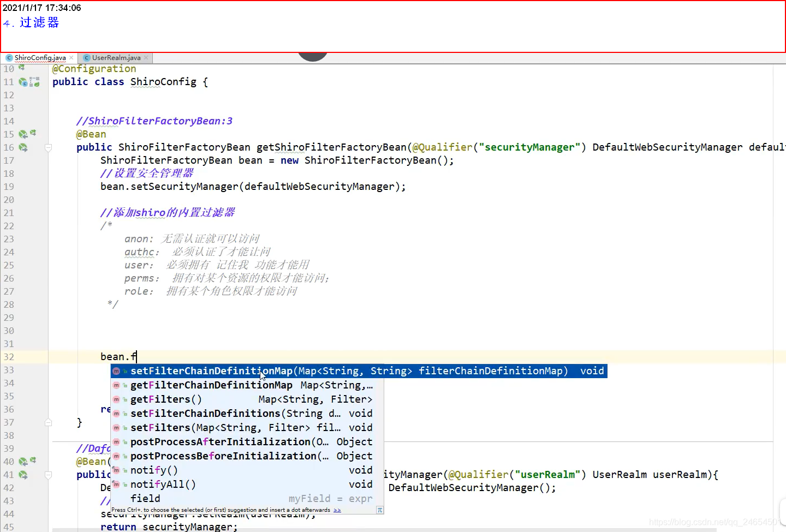Click the method icon beside notifyAll()
The width and height of the screenshot is (786, 532).
tap(116, 485)
